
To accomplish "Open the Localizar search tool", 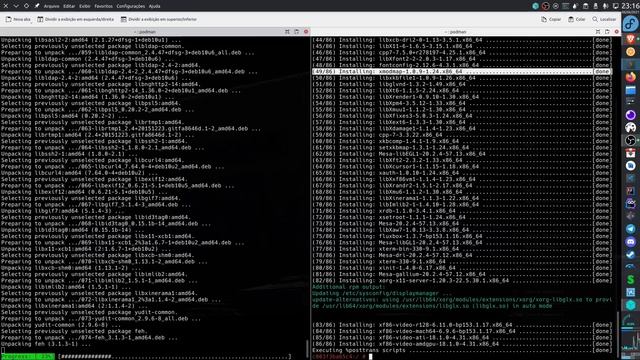I will 604,19.
